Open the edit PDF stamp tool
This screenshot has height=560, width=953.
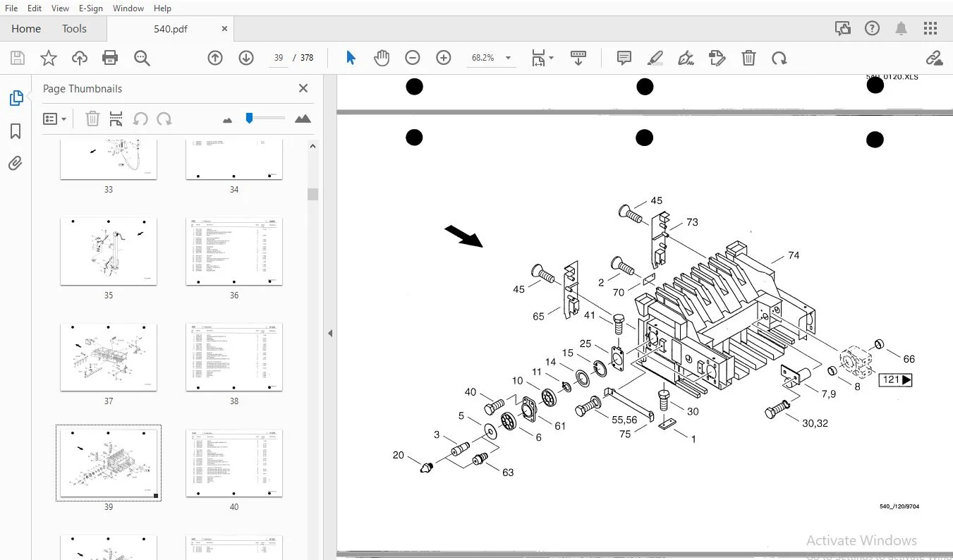[717, 58]
